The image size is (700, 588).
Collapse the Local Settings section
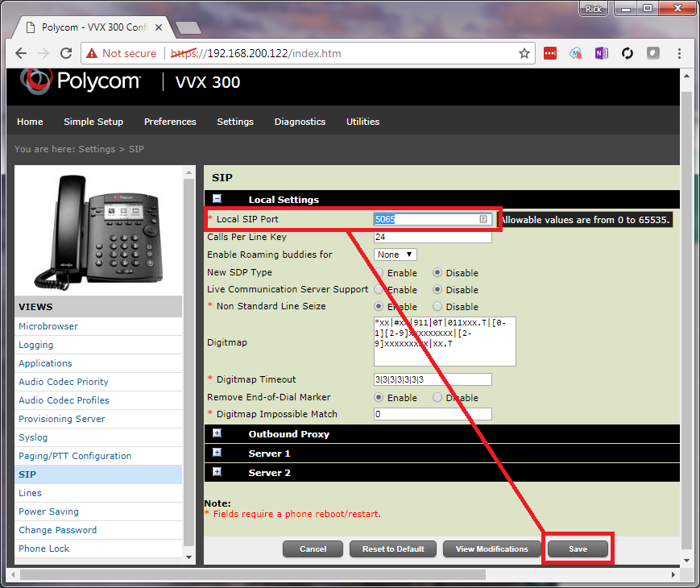point(217,199)
